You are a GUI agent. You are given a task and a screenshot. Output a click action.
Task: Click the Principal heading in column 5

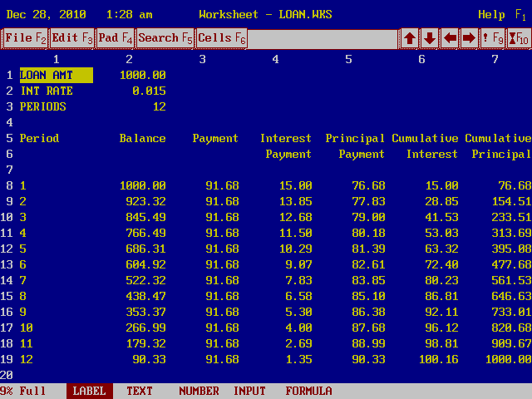[x=355, y=139]
